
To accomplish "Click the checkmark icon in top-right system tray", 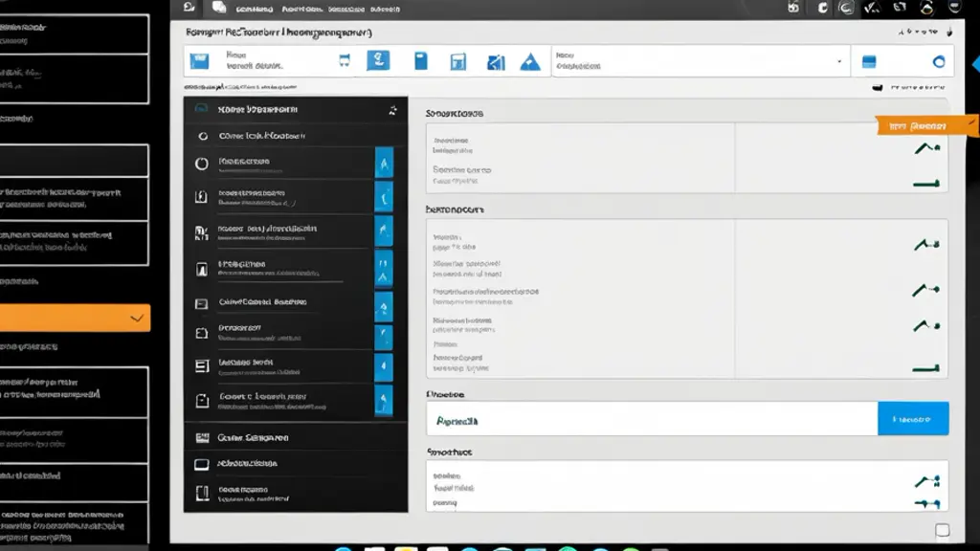I will [x=871, y=8].
